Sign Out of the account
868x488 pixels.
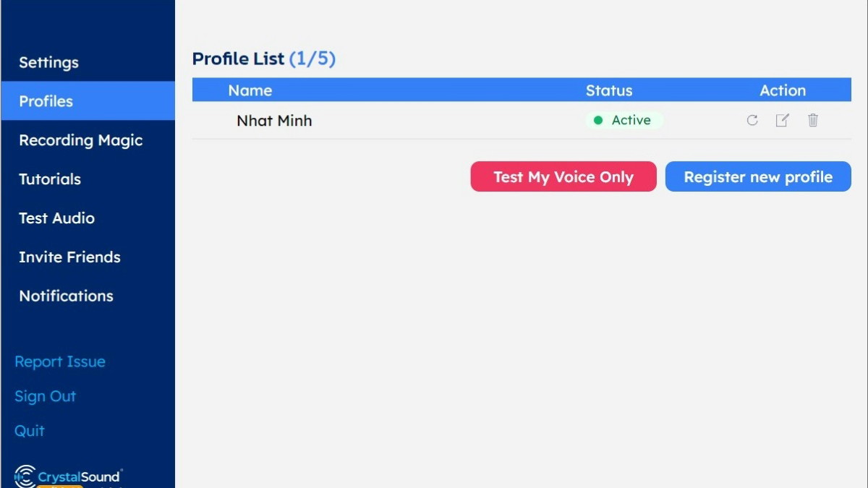pyautogui.click(x=45, y=396)
